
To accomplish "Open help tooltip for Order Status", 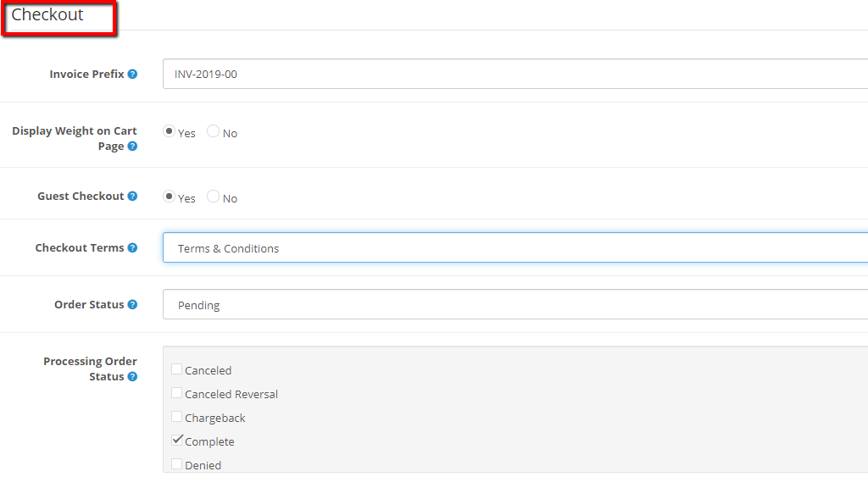I will [132, 304].
